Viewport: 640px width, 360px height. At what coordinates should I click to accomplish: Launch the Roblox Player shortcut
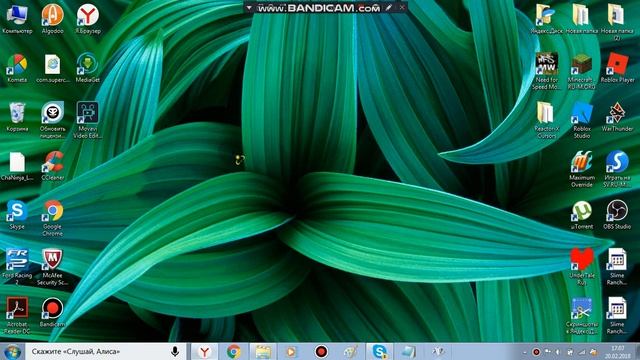[617, 68]
